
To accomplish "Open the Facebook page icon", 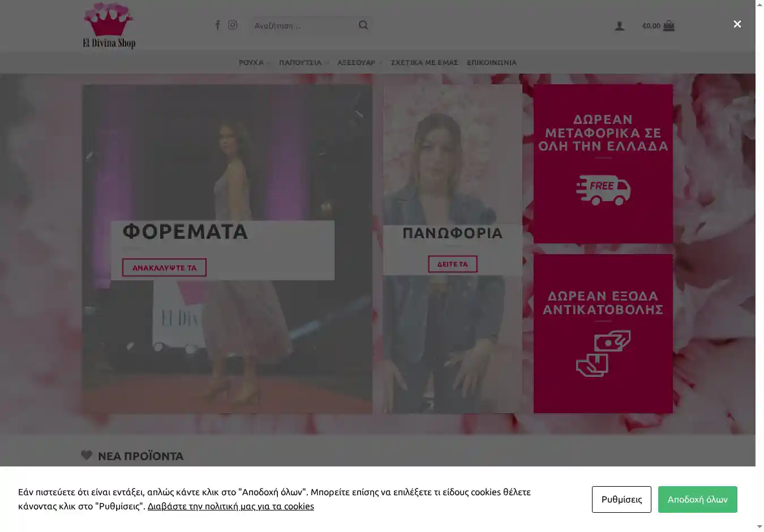I will 217,25.
